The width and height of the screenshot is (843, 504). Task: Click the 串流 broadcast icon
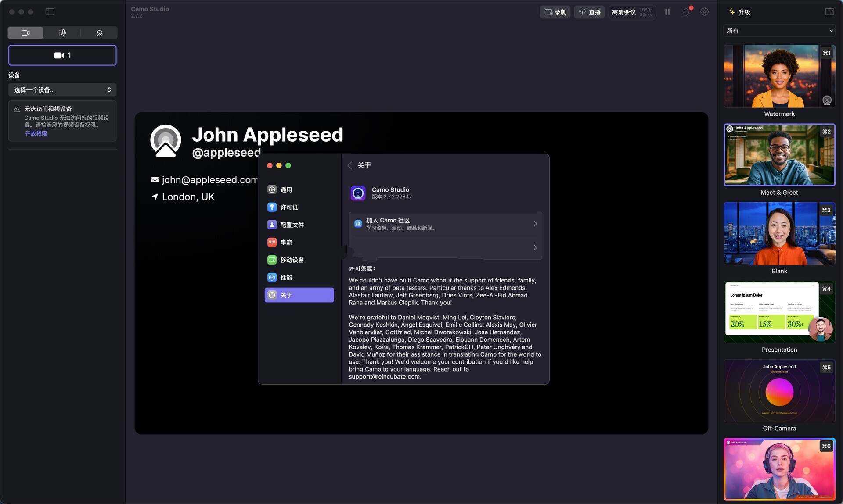click(x=272, y=243)
